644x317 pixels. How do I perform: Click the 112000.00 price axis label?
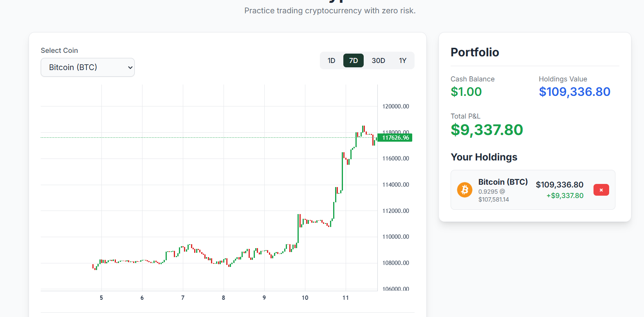(x=395, y=211)
